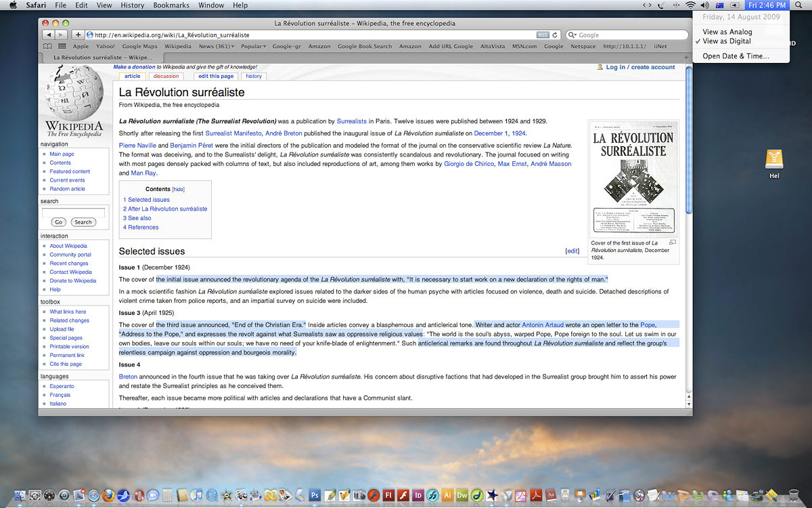Click the Safari back arrow button
812x508 pixels.
(48, 35)
